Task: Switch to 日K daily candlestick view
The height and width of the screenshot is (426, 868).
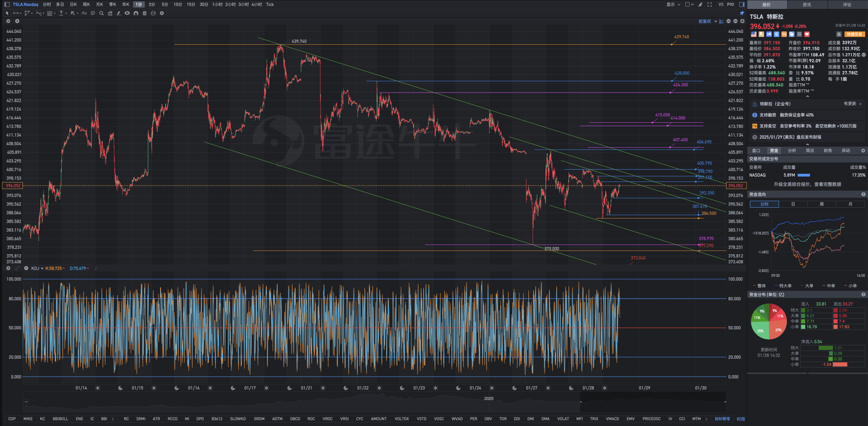Action: click(x=73, y=4)
